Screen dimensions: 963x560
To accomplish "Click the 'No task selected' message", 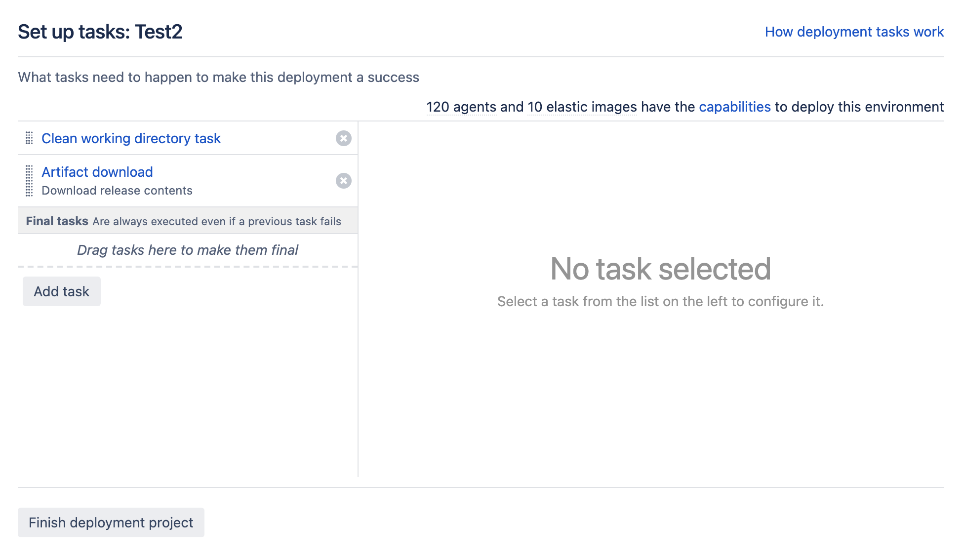I will (660, 269).
